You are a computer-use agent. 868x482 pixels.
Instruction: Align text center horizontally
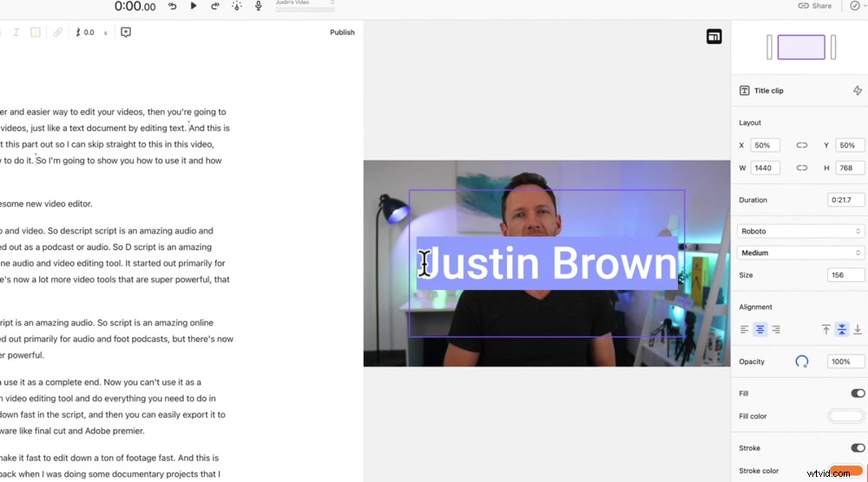760,330
